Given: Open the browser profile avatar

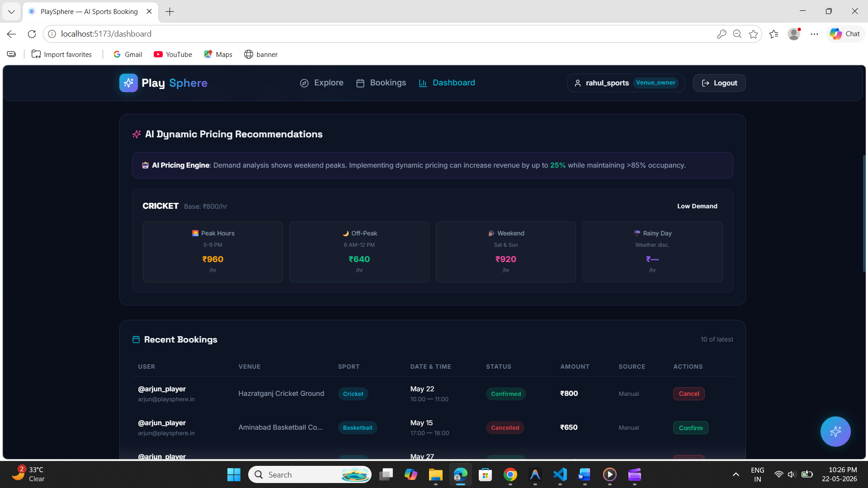Looking at the screenshot, I should tap(794, 34).
